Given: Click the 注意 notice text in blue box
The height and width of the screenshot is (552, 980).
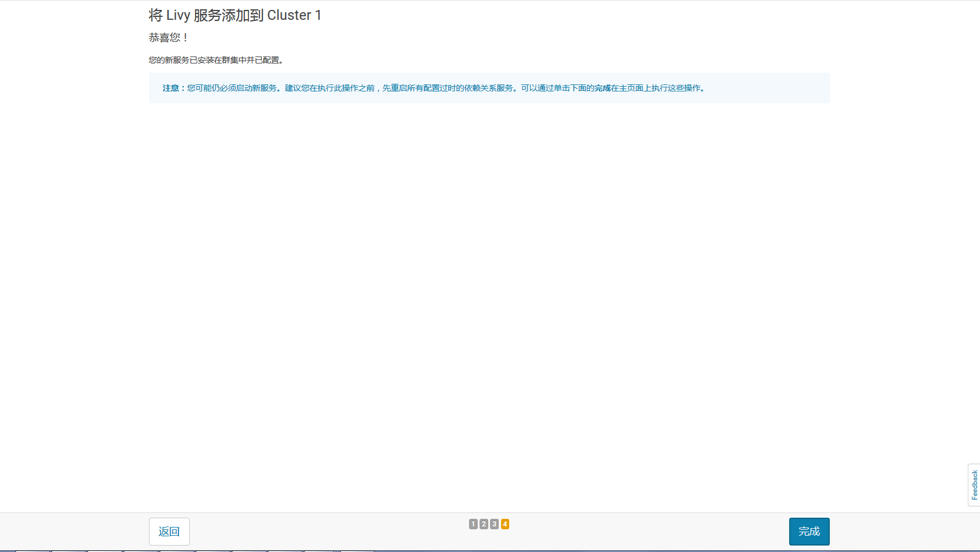Looking at the screenshot, I should click(x=435, y=88).
